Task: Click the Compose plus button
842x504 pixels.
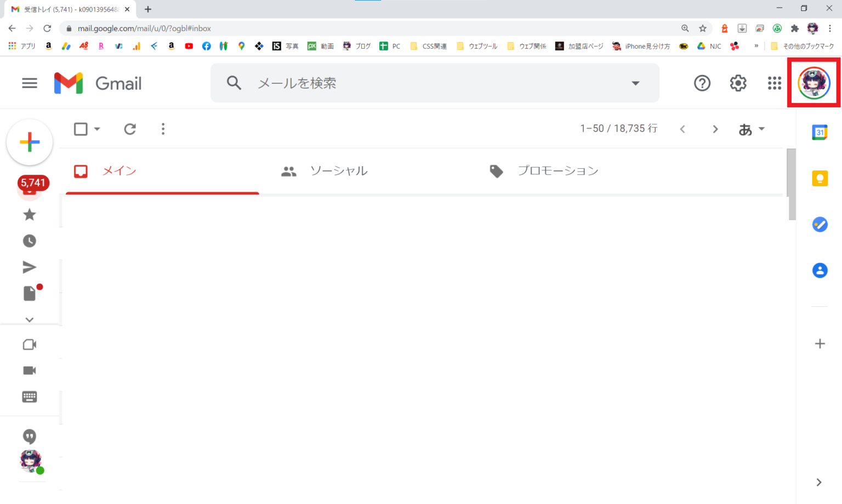Action: [x=30, y=142]
